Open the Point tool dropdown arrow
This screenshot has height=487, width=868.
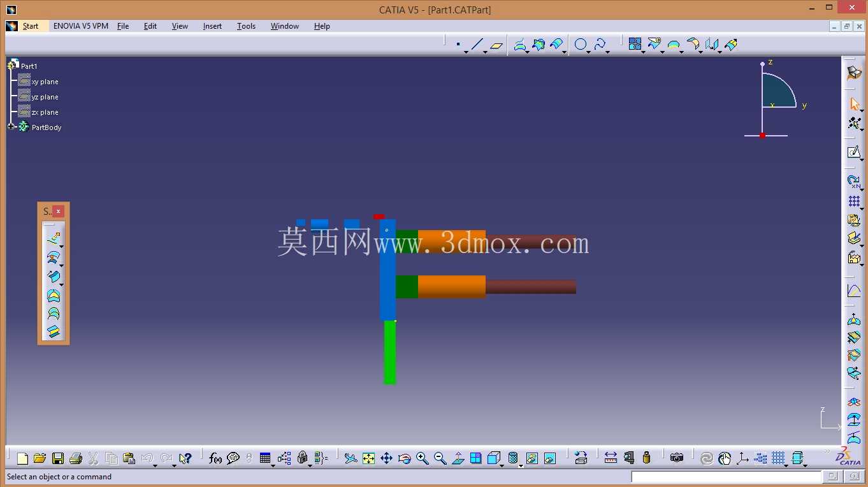[466, 52]
